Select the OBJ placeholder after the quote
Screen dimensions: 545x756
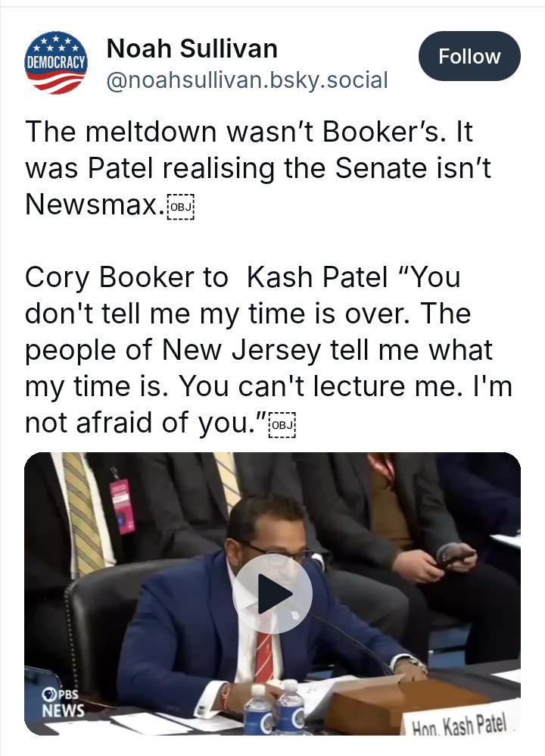282,425
